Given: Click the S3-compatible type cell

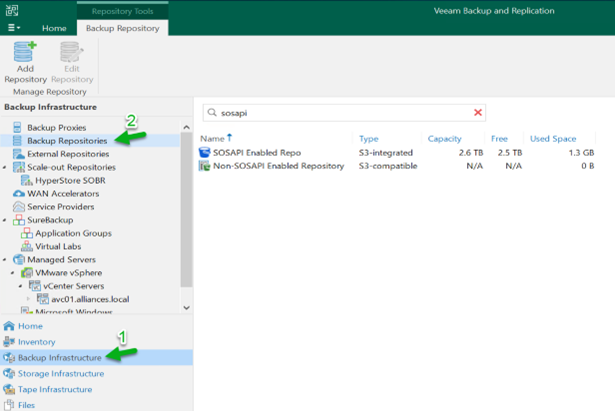Looking at the screenshot, I should click(388, 166).
